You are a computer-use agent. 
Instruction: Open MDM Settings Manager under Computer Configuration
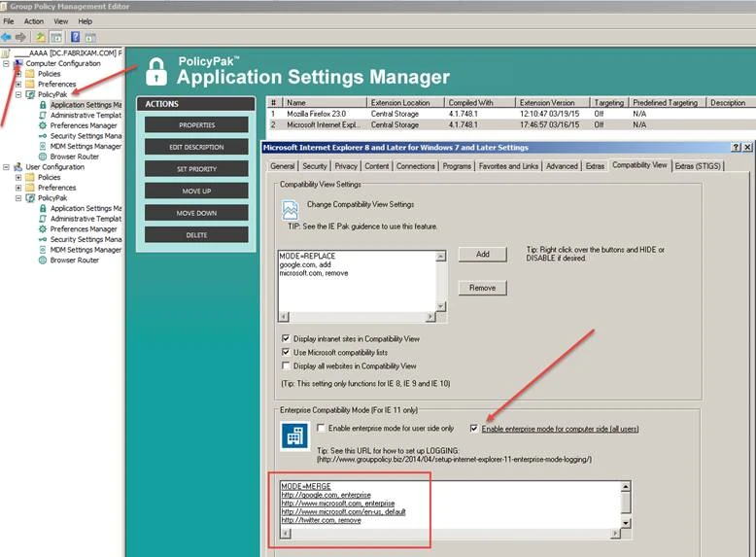[86, 146]
